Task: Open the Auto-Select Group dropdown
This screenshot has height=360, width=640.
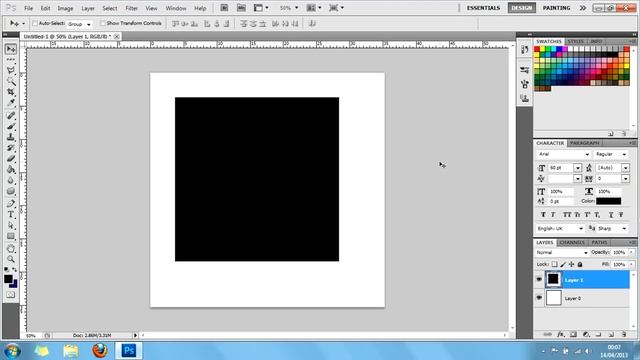Action: point(80,24)
